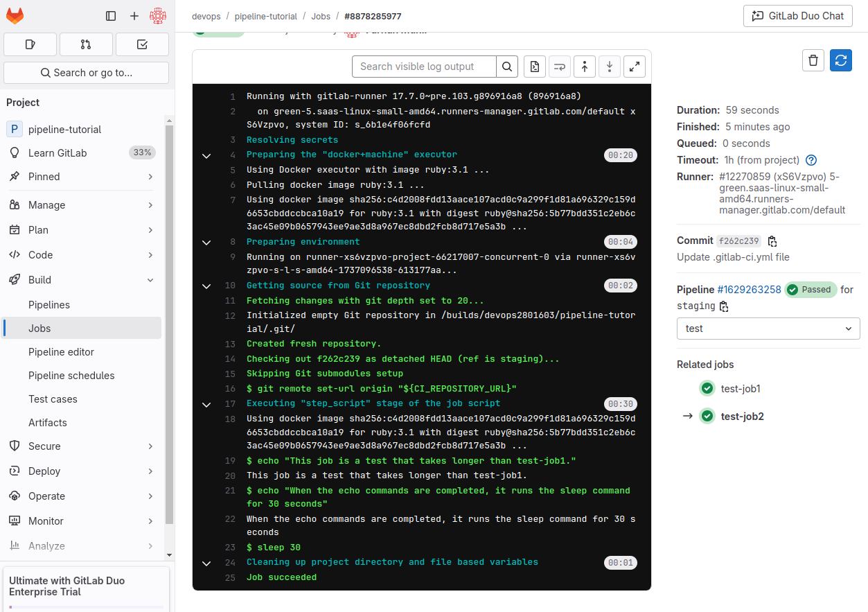This screenshot has height=612, width=868.
Task: Open Artifacts in the sidebar
Action: (x=82, y=423)
